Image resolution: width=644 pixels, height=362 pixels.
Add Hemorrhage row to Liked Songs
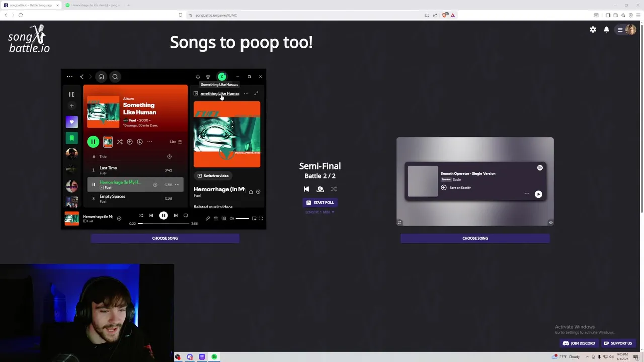[x=155, y=185]
